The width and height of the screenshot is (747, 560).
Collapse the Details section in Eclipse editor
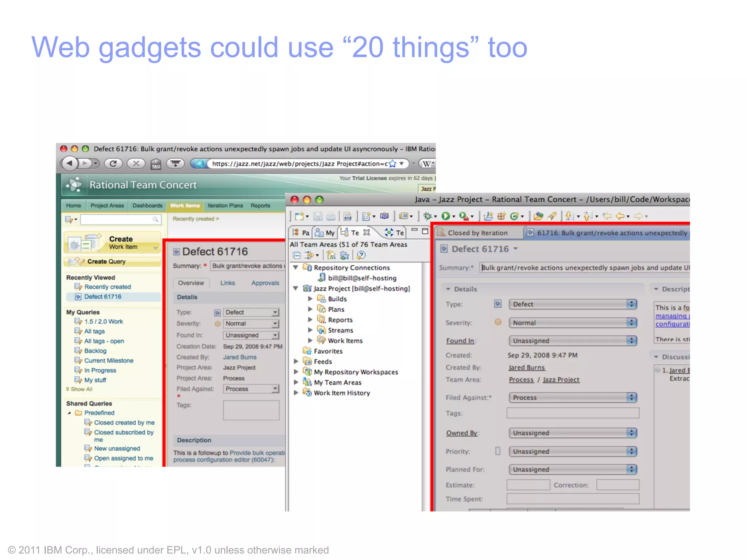point(448,289)
